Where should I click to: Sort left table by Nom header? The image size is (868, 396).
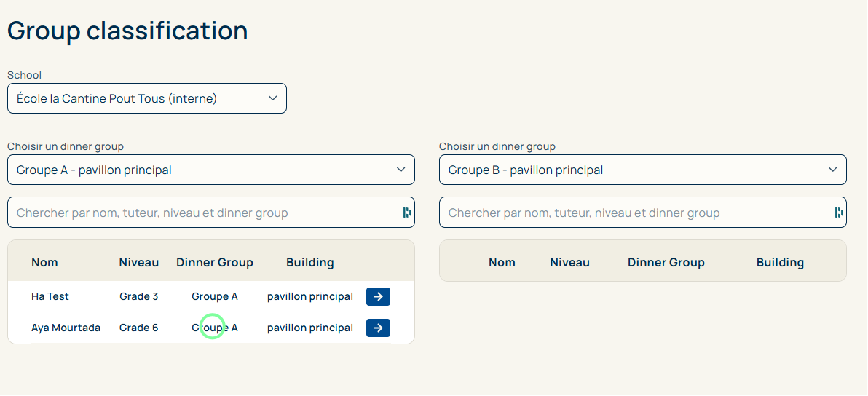(44, 262)
